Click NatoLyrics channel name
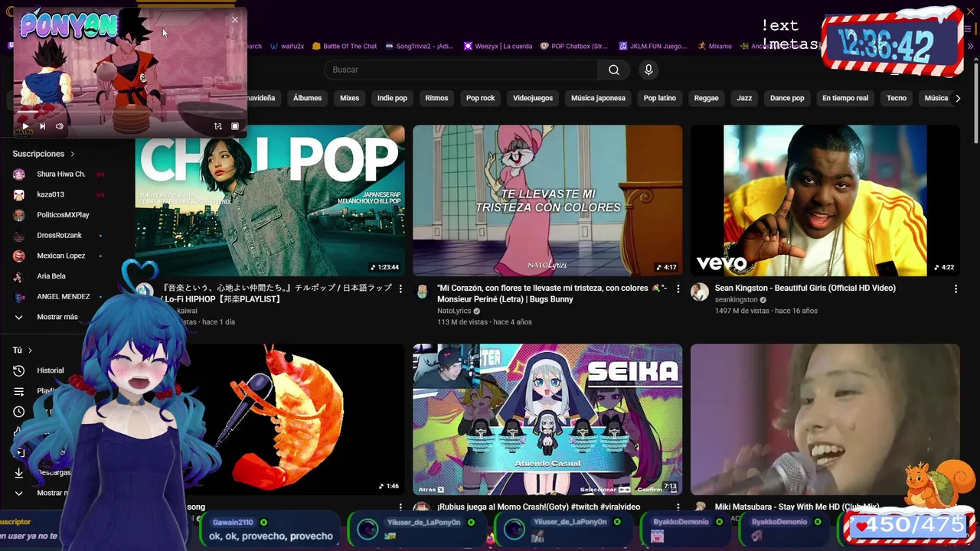 (x=454, y=311)
